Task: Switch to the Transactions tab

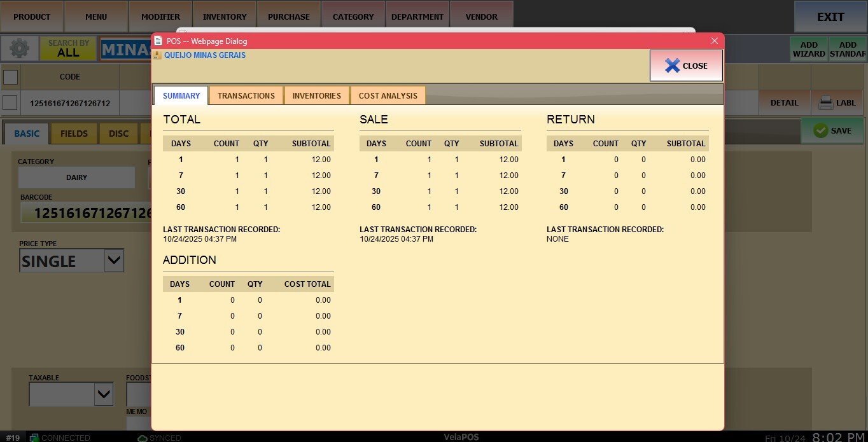Action: [246, 95]
